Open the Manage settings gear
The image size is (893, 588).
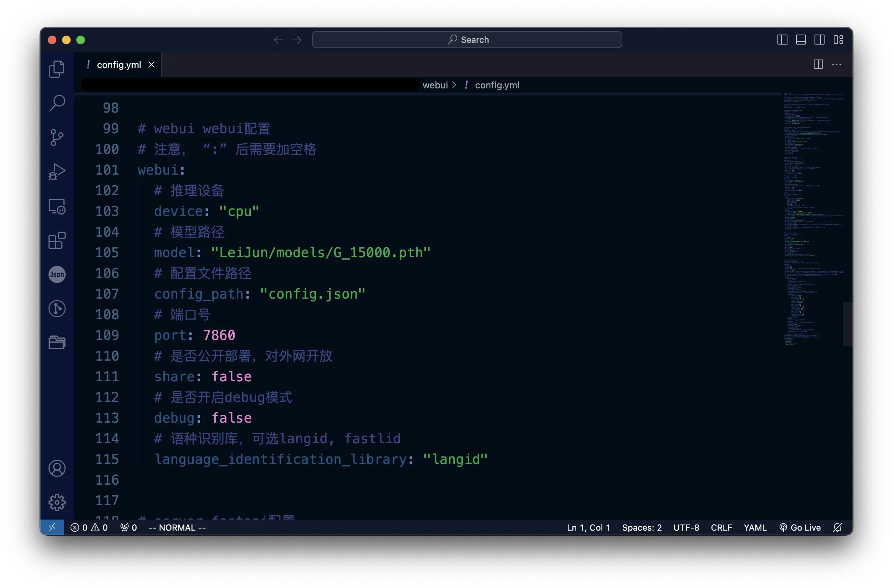pos(57,502)
